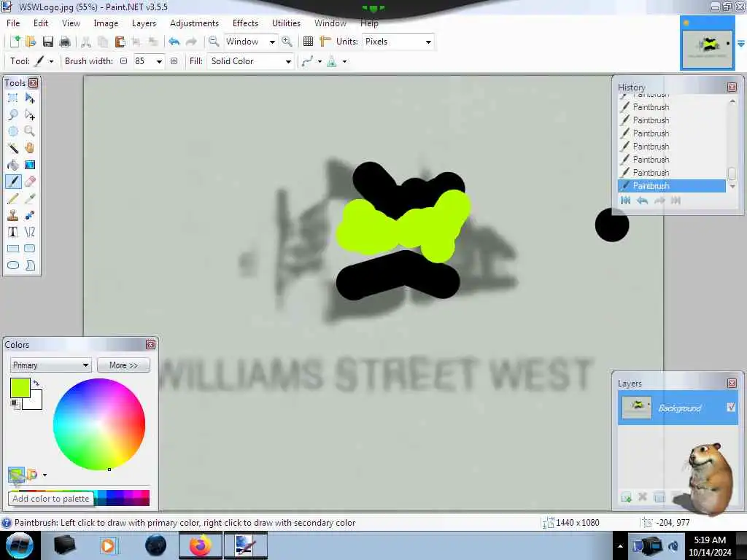Select the Pencil tool

tap(13, 198)
